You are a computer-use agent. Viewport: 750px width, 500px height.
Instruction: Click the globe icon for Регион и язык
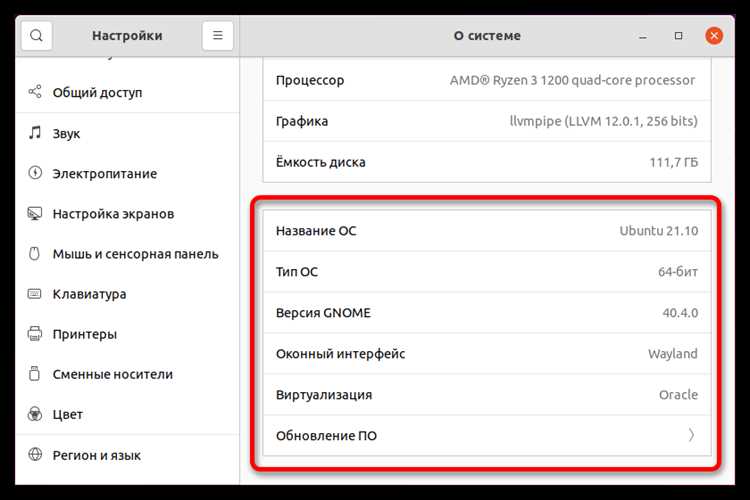pos(35,455)
